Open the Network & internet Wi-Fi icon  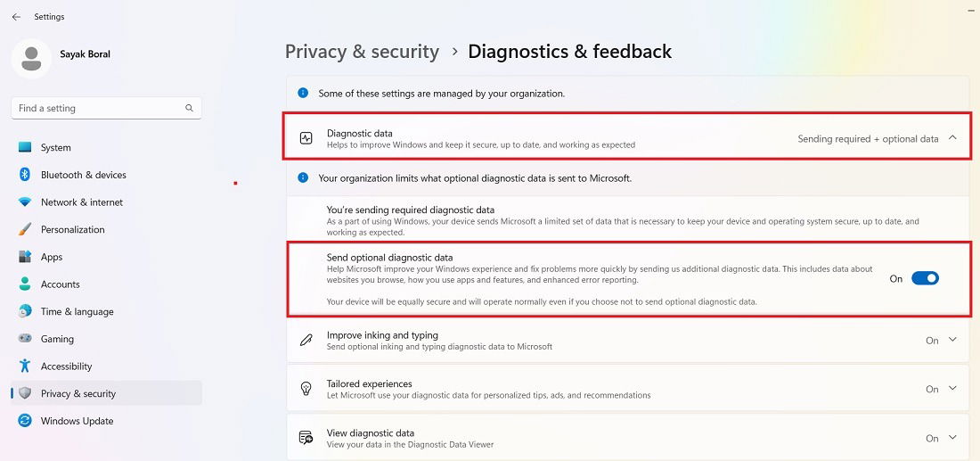(25, 202)
